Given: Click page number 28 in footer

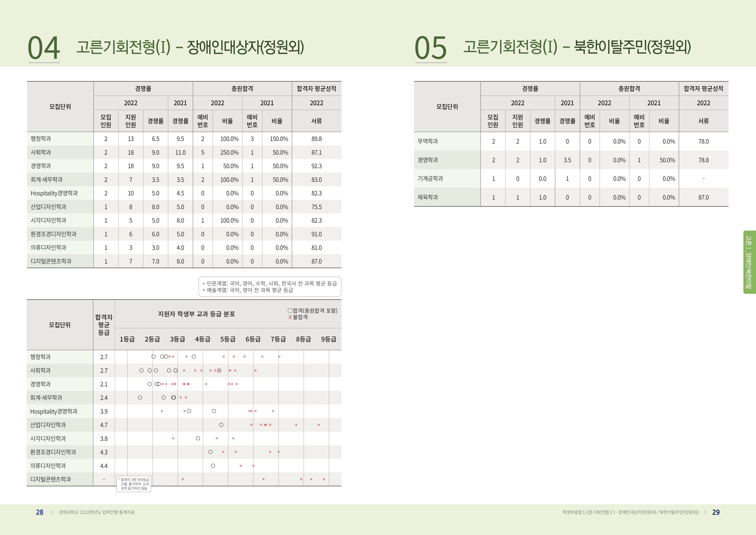Looking at the screenshot, I should 39,512.
